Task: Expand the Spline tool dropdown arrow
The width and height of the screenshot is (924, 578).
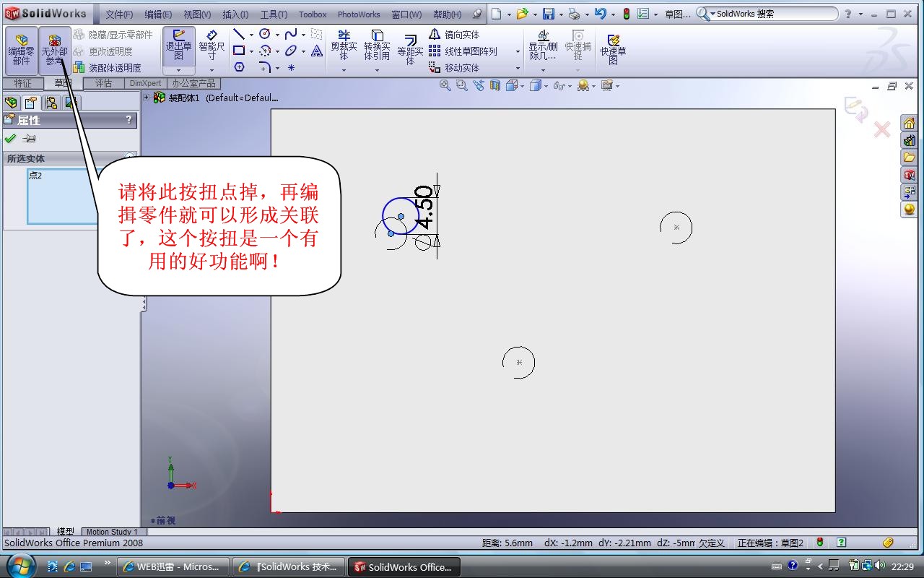Action: (303, 35)
